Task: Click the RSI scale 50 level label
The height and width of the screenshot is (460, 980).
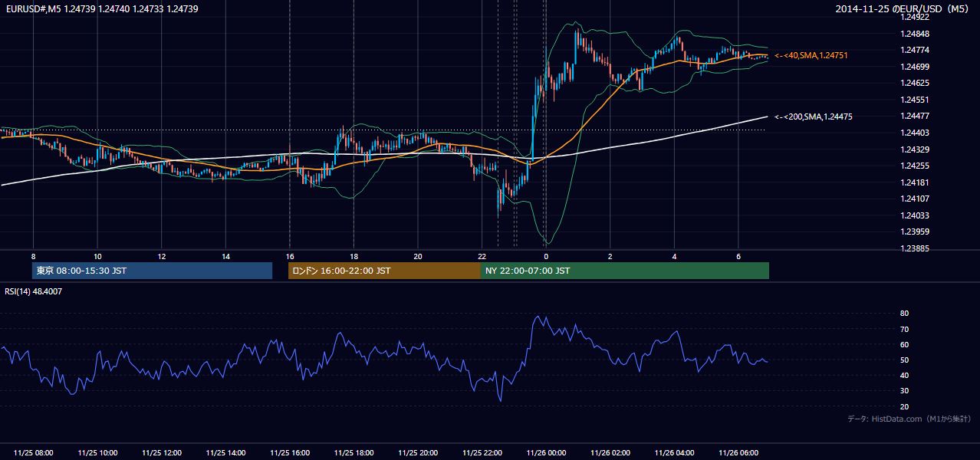Action: pos(905,360)
